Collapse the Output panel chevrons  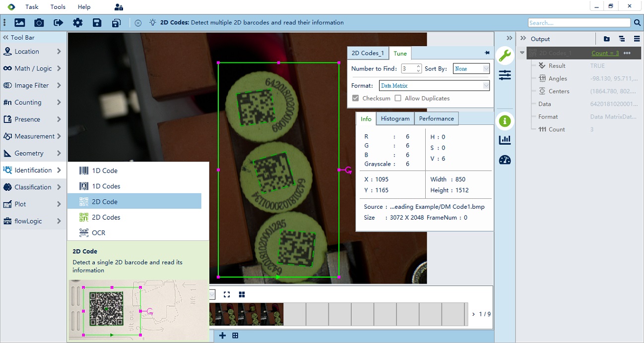[x=523, y=39]
